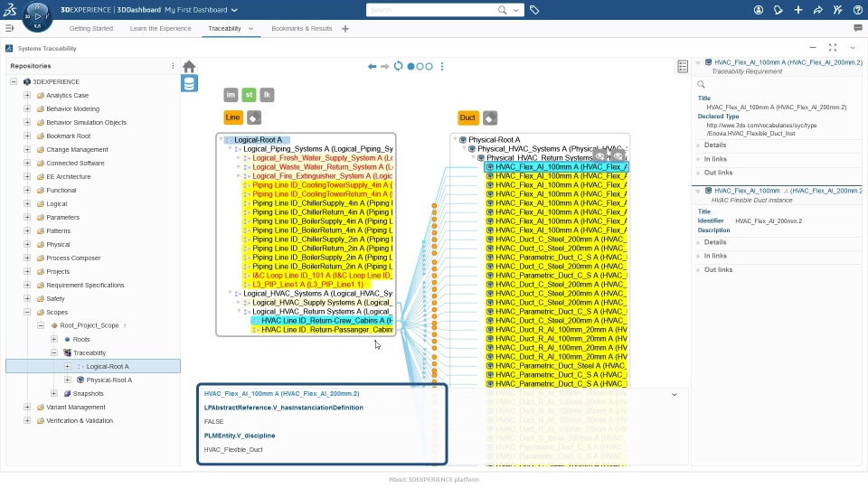
Task: Collapse Logical_HVAC_Systems A node
Action: [x=231, y=293]
